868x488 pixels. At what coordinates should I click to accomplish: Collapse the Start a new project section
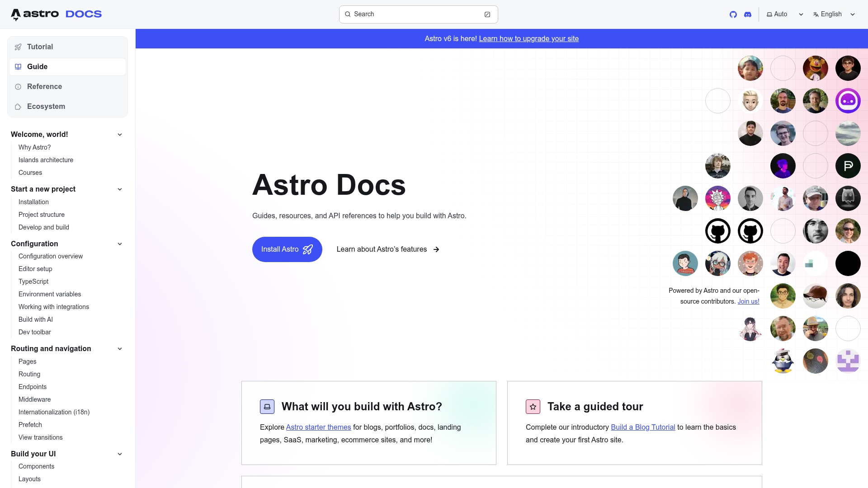[x=120, y=189]
